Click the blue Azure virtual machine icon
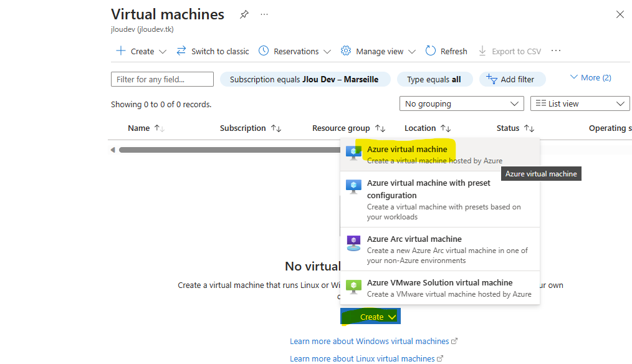The image size is (632, 364). click(353, 153)
